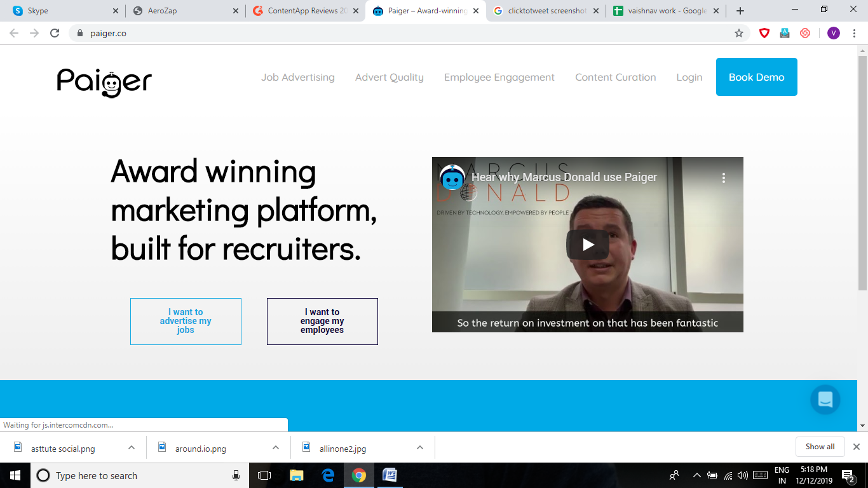The height and width of the screenshot is (488, 868).
Task: Launch Microsoft Edge from taskbar
Action: 328,475
